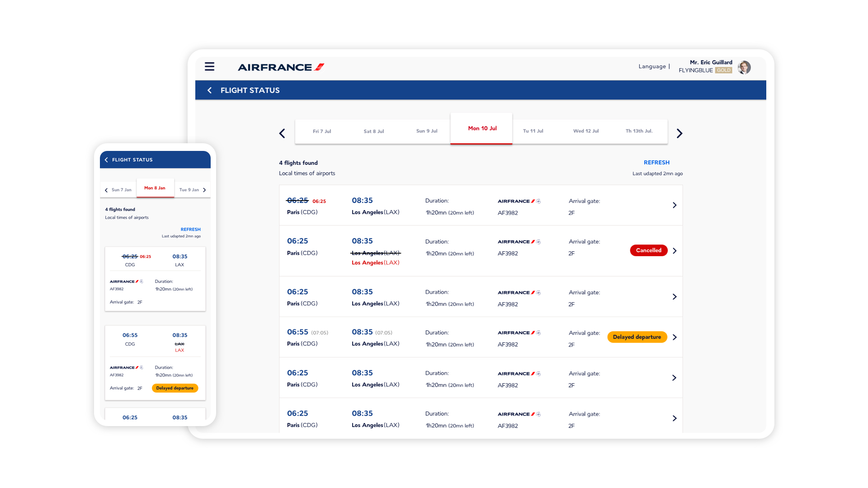Click the Cancelled status badge
The width and height of the screenshot is (868, 488).
click(x=649, y=250)
